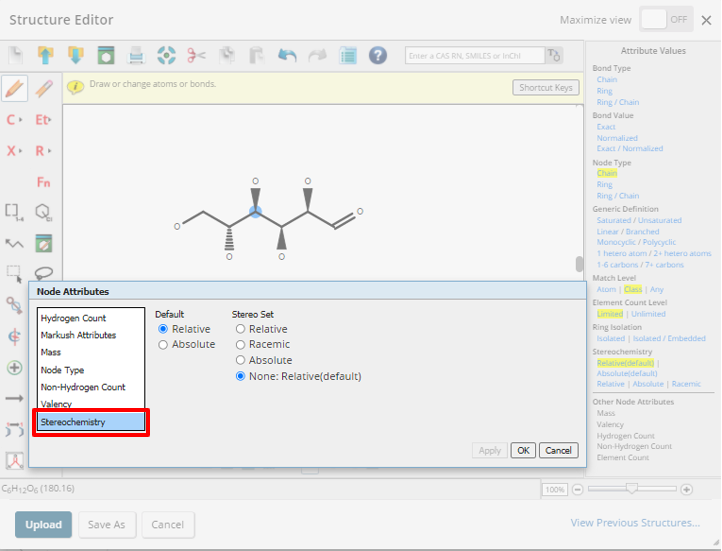Redo the last undone action
This screenshot has height=551, width=722.
tap(317, 56)
